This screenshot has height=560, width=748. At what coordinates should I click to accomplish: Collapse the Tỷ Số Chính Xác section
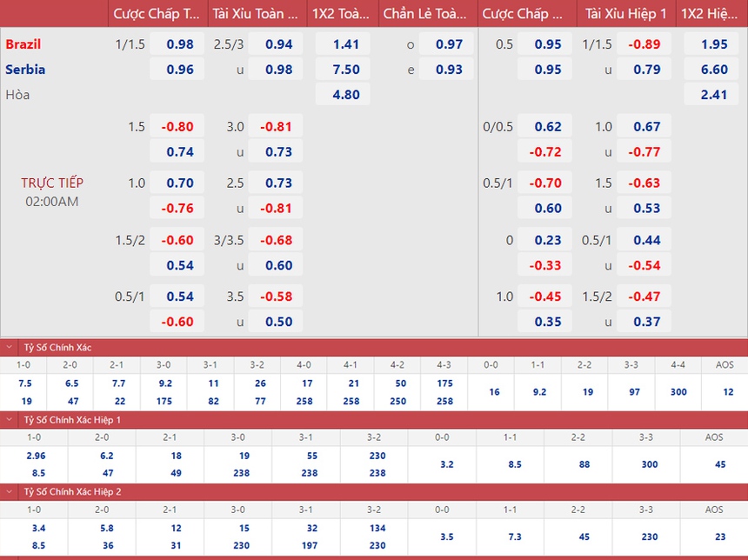10,347
